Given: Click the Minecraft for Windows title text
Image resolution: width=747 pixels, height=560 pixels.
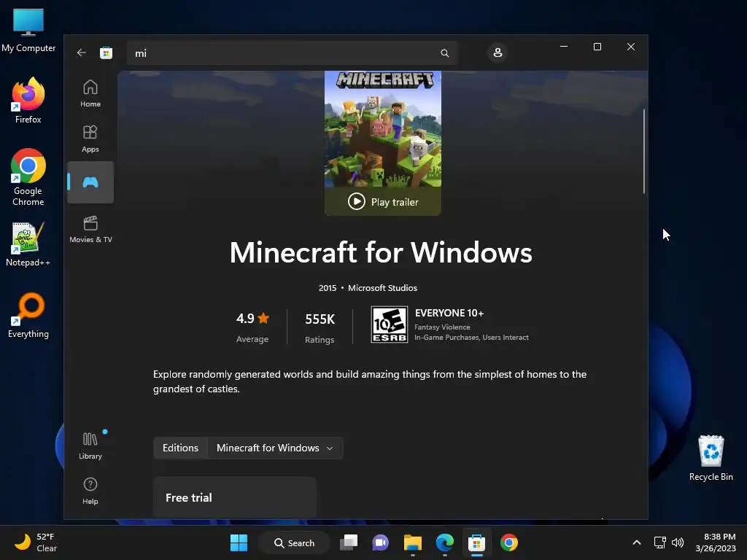Looking at the screenshot, I should (381, 252).
